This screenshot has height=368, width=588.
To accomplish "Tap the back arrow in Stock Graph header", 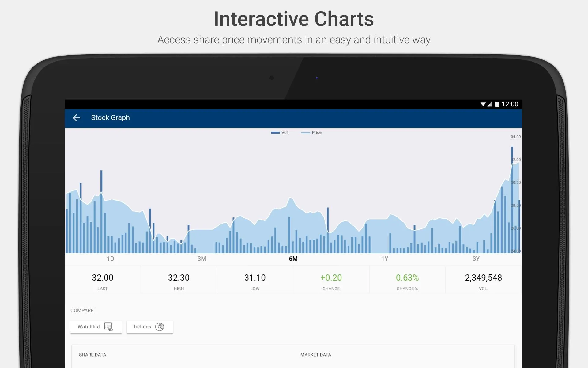I will click(x=76, y=118).
